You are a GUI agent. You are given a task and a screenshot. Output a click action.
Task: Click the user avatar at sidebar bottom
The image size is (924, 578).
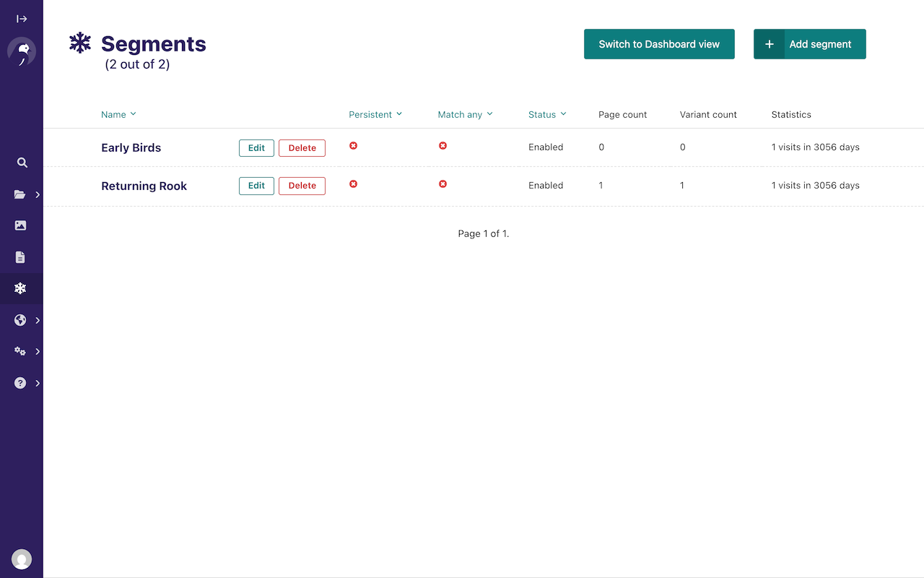tap(22, 558)
